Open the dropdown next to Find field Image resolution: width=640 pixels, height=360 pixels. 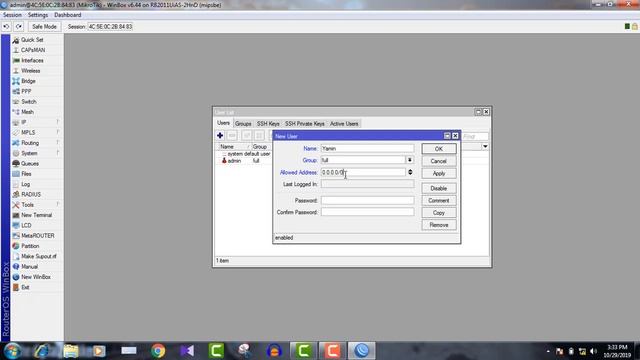coord(485,147)
